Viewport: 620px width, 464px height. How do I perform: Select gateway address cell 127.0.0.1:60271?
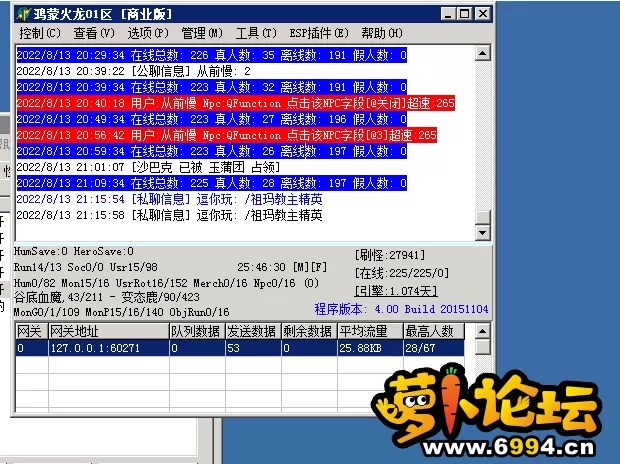tap(109, 348)
